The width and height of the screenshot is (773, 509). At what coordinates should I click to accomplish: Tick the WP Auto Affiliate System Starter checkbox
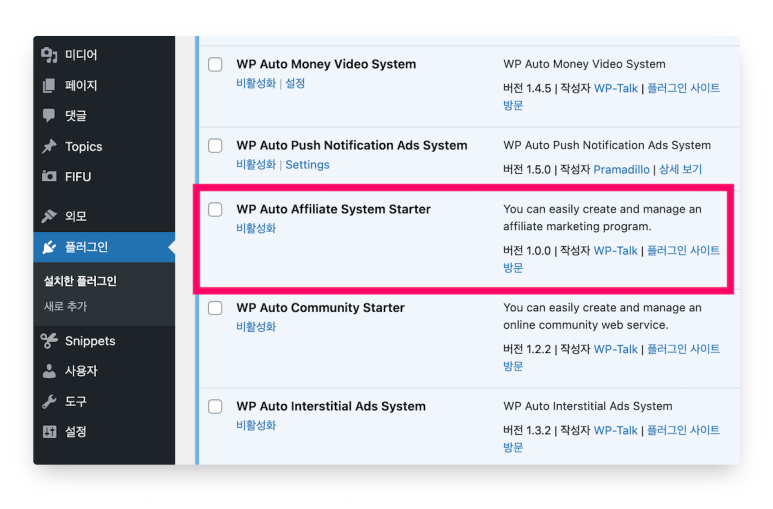(x=215, y=210)
